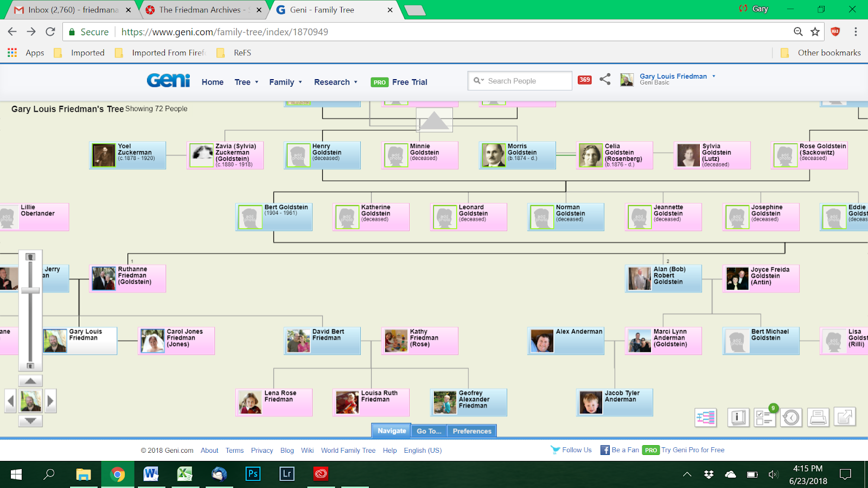Start the PRO Free Trial
Image resolution: width=868 pixels, height=488 pixels.
pos(400,82)
